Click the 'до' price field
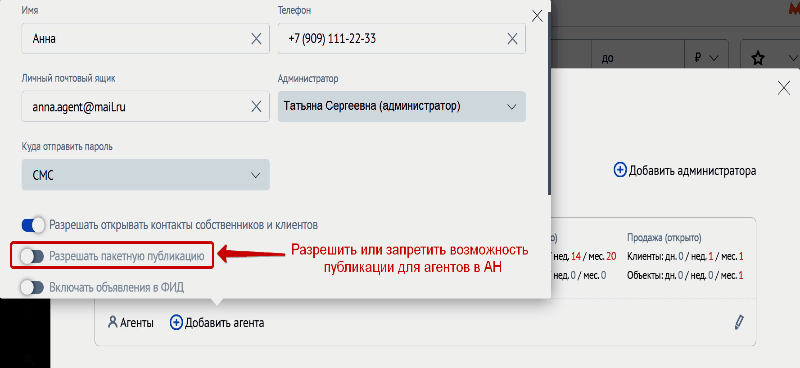This screenshot has height=368, width=800. 637,58
